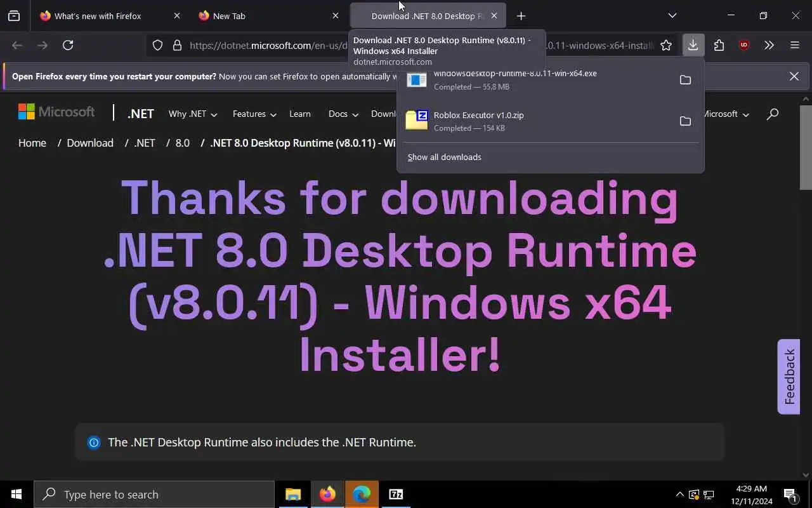Viewport: 812px width, 508px height.
Task: Toggle the Downloads toolbar button
Action: 693,45
